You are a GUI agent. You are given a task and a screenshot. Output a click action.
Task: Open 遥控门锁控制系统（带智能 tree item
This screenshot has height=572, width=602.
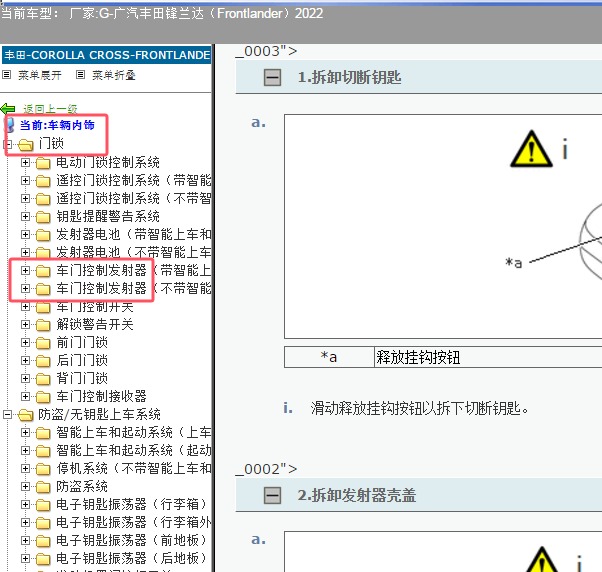point(134,180)
